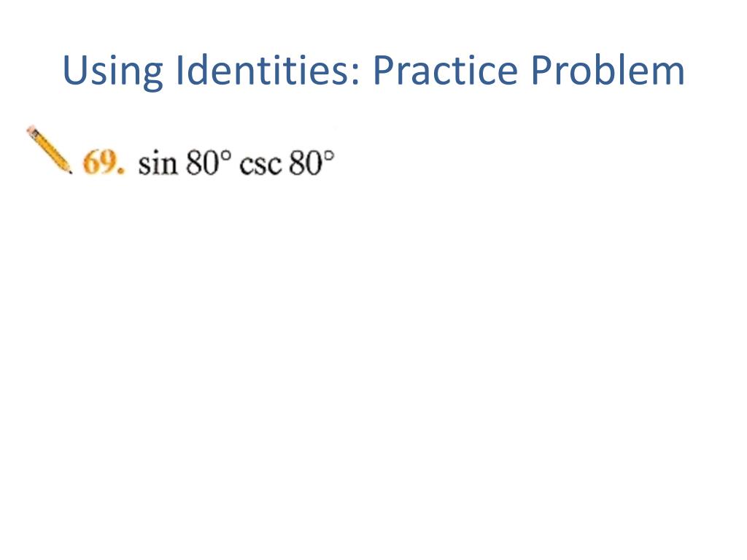Click the word "Problem" in the title
The height and width of the screenshot is (560, 747).
(x=608, y=69)
